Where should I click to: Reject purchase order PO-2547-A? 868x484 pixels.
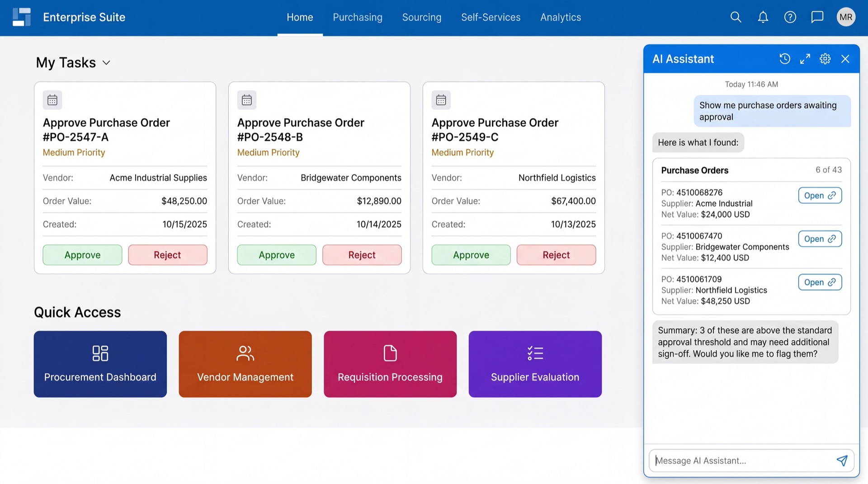coord(168,255)
